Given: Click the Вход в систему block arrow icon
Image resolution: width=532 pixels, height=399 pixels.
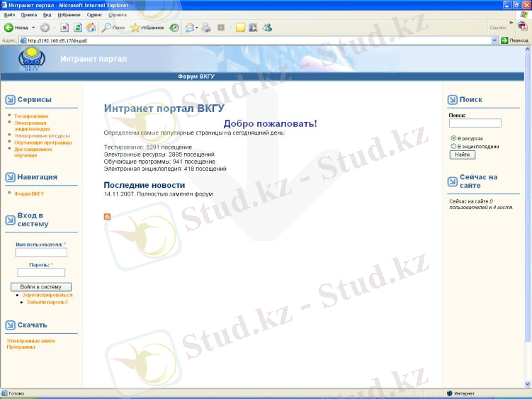Looking at the screenshot, I should click(10, 220).
